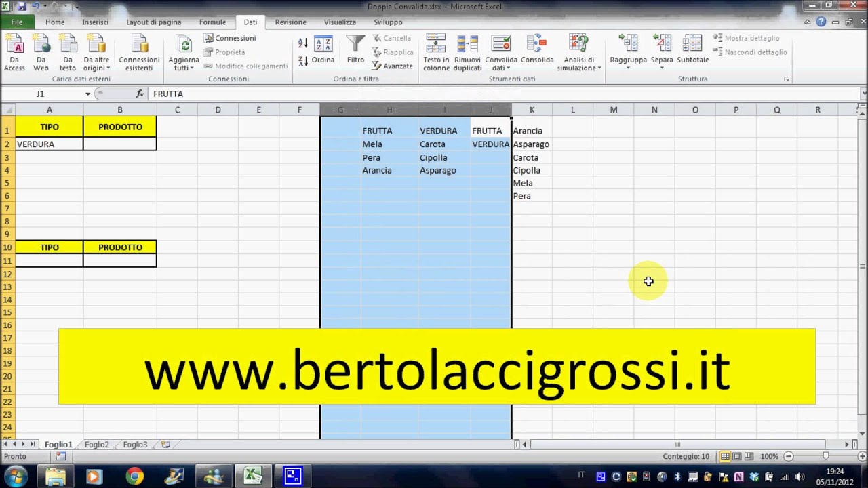Click Avanzate advanced filter
This screenshot has height=488, width=868.
click(392, 66)
